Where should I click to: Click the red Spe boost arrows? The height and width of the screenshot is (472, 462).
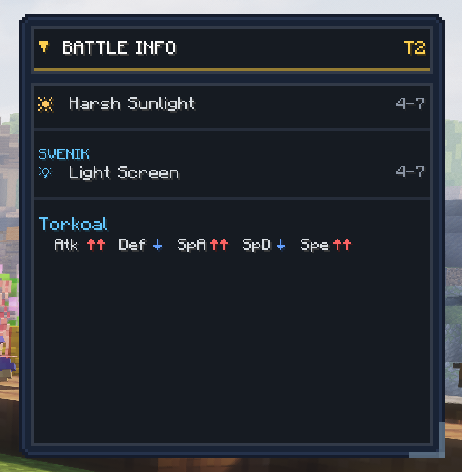(342, 245)
